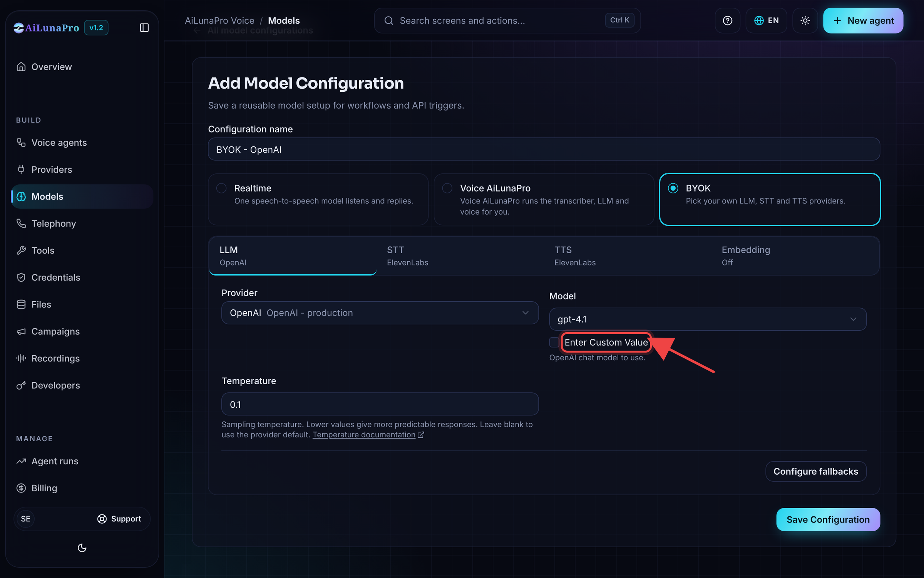View Agent runs
The height and width of the screenshot is (578, 924).
82,461
